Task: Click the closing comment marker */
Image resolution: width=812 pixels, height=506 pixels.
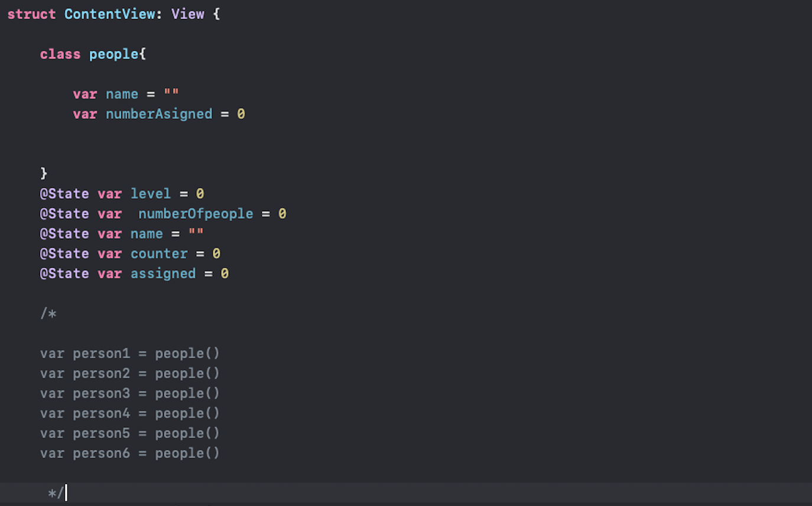Action: (x=56, y=492)
